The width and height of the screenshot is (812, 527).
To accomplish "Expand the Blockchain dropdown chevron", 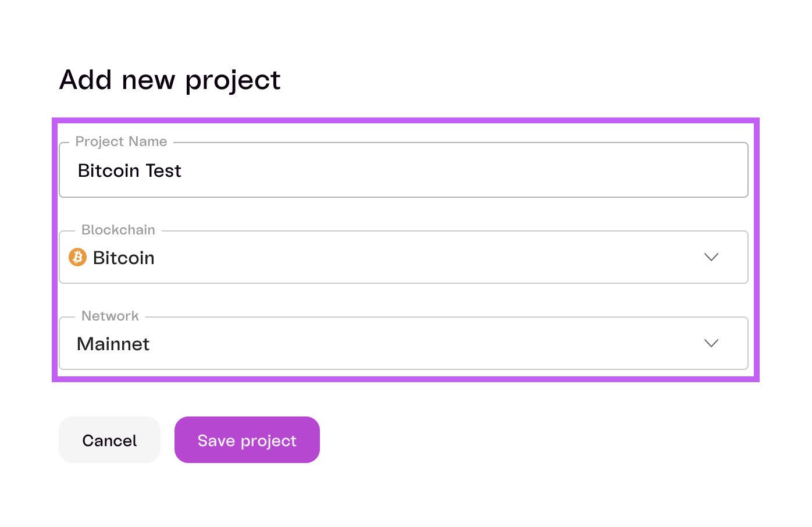I will (711, 257).
